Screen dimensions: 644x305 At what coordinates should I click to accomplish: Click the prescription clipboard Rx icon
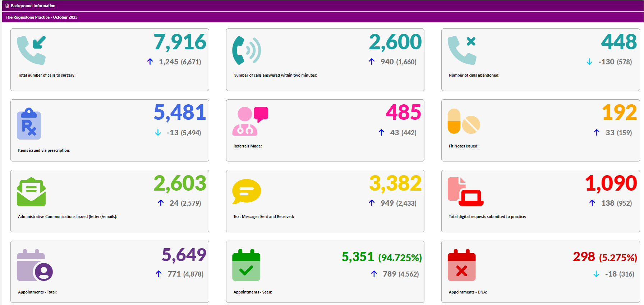click(29, 123)
